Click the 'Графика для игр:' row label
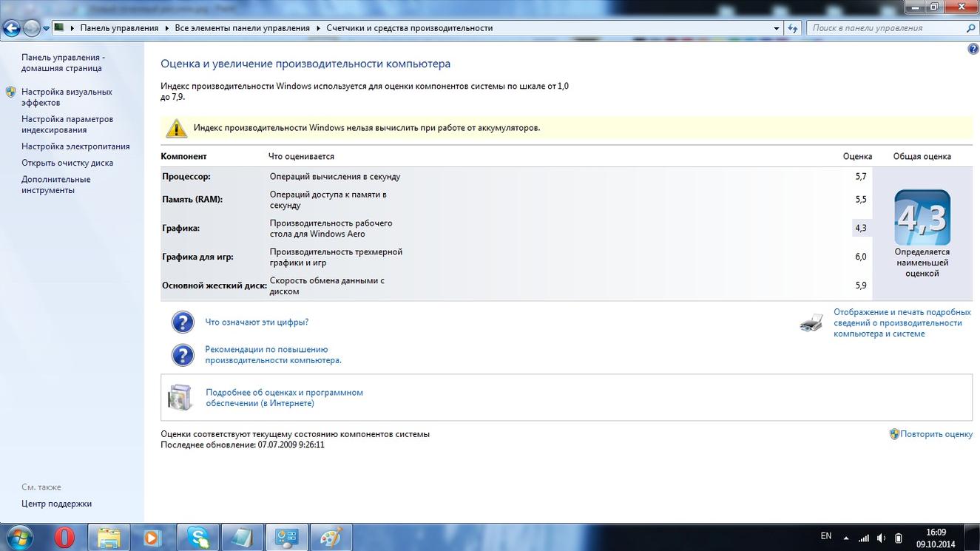 point(197,257)
